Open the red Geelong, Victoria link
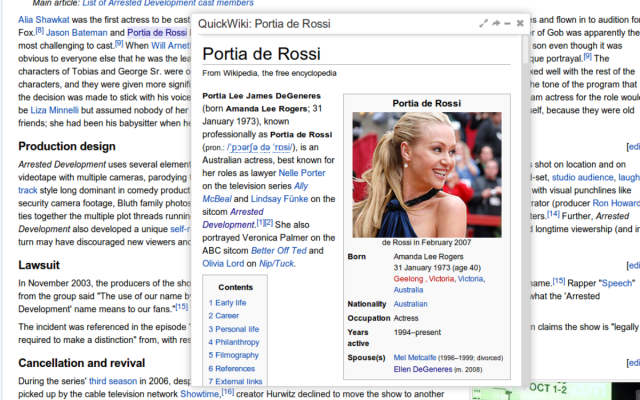Image resolution: width=640 pixels, height=400 pixels. pyautogui.click(x=424, y=279)
